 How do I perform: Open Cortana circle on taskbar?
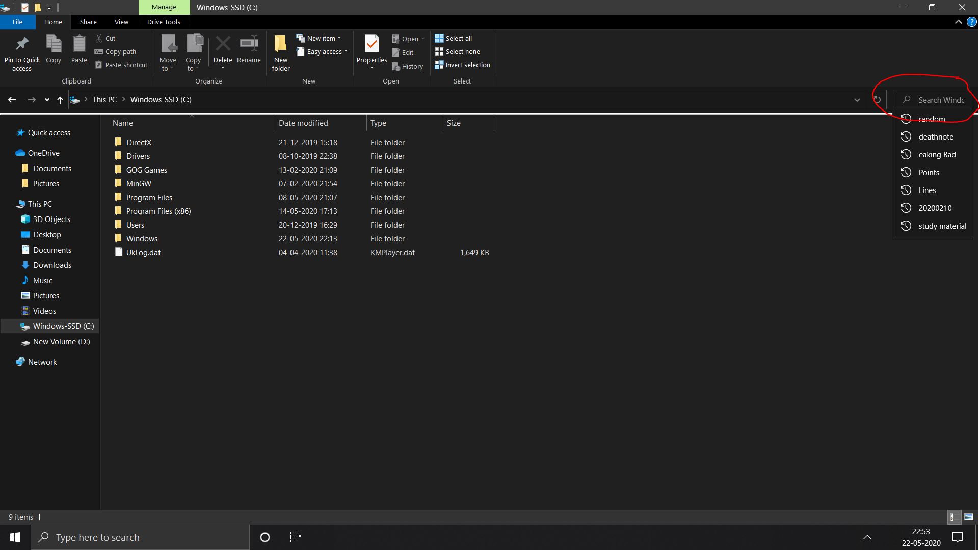[x=265, y=537]
